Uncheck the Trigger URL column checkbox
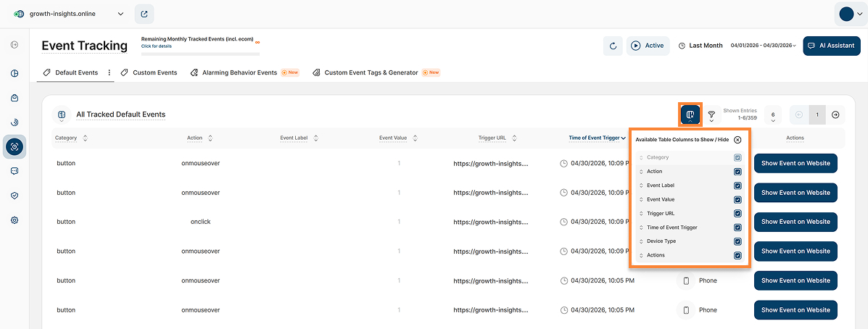 tap(737, 214)
